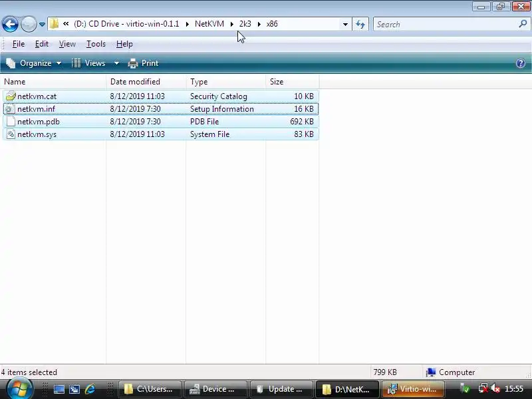Sort by the Type column header

pyautogui.click(x=226, y=82)
